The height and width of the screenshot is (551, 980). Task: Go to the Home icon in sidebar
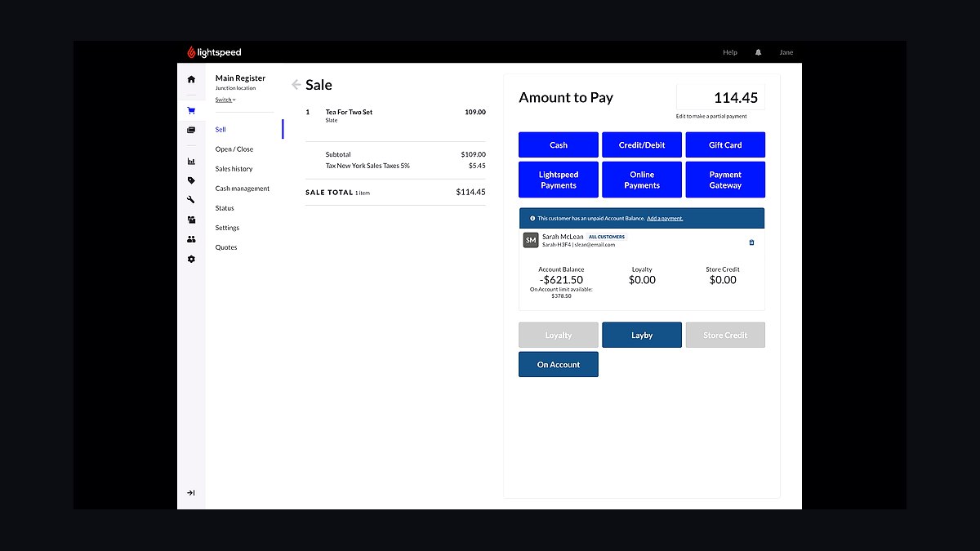pos(191,79)
